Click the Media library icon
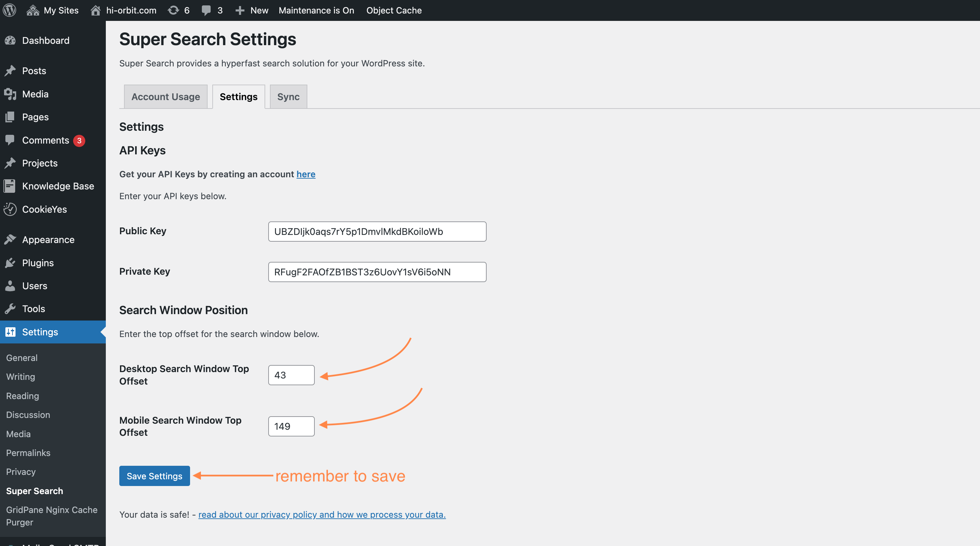Screen dimensions: 980x546 (x=10, y=94)
